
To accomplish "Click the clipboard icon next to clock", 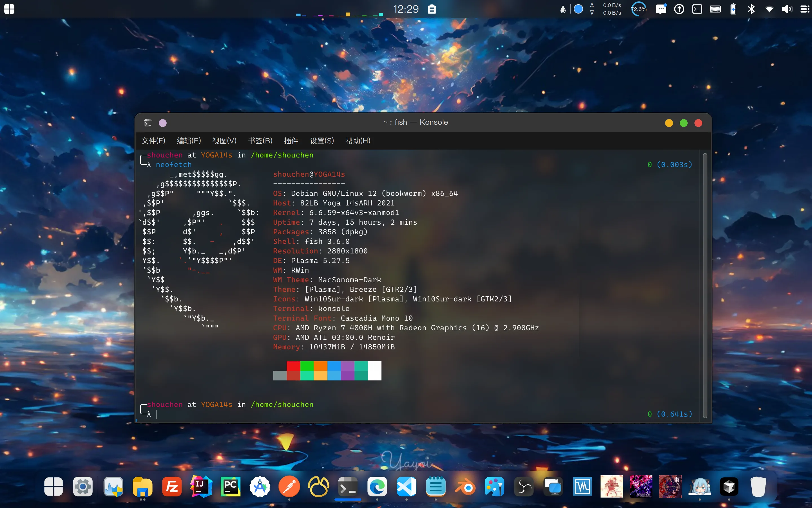I will coord(432,9).
